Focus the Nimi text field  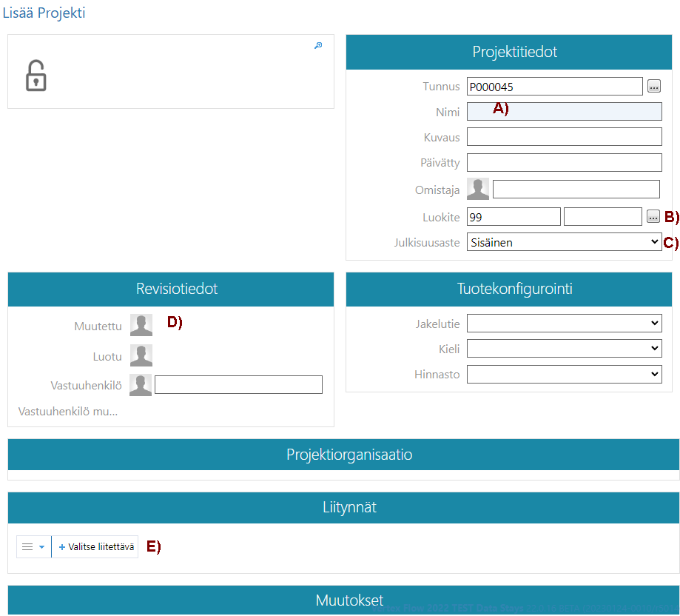click(564, 112)
